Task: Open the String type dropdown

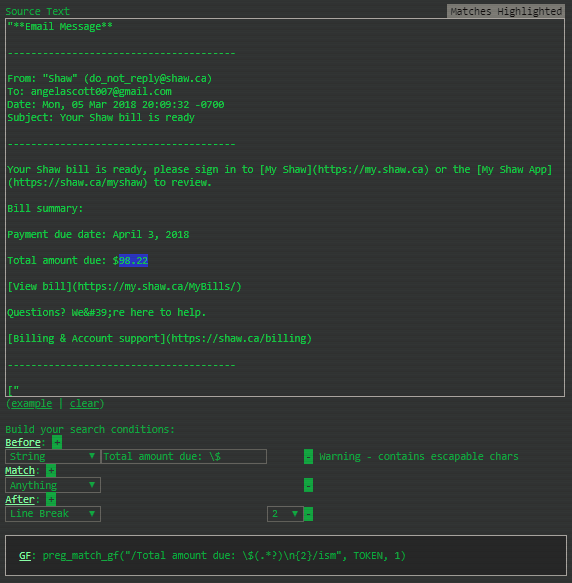Action: pos(53,456)
